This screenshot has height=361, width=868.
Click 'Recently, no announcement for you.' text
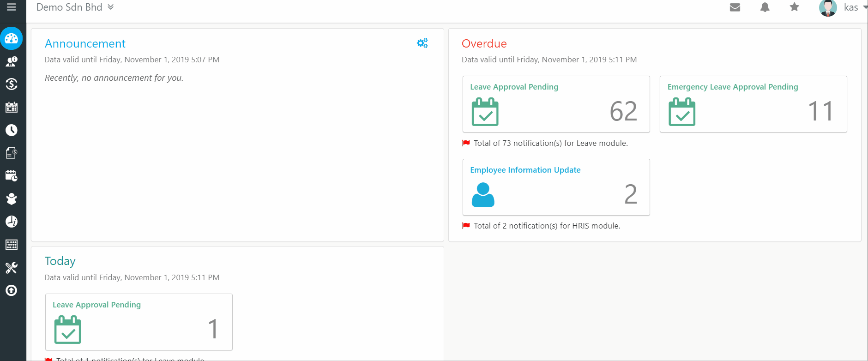pos(114,78)
